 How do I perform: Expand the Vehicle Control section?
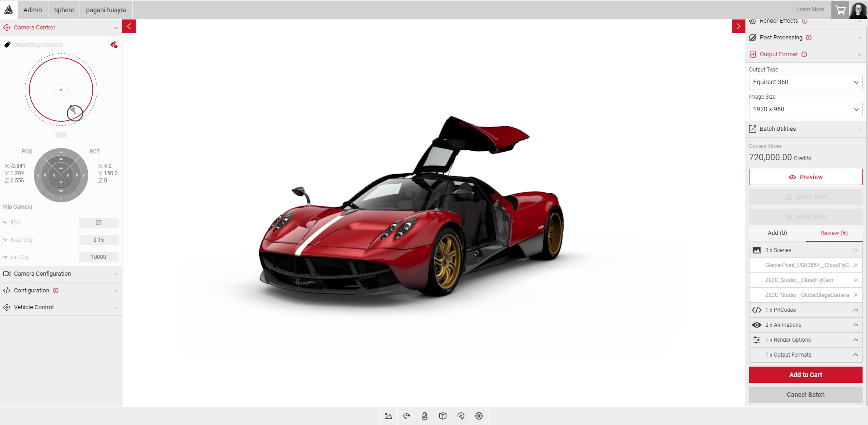(x=61, y=307)
